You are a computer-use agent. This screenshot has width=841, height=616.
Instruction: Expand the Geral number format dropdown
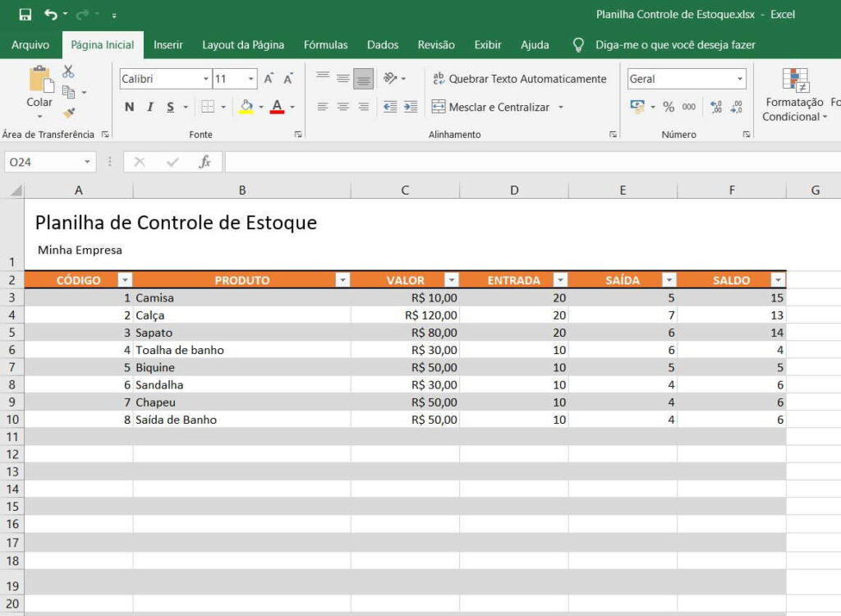click(739, 79)
